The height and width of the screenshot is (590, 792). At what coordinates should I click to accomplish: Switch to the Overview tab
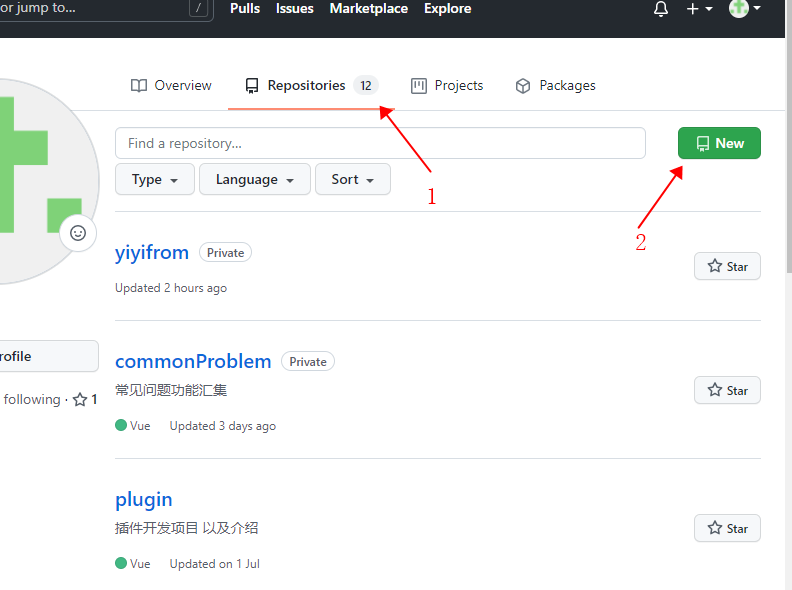coord(171,85)
